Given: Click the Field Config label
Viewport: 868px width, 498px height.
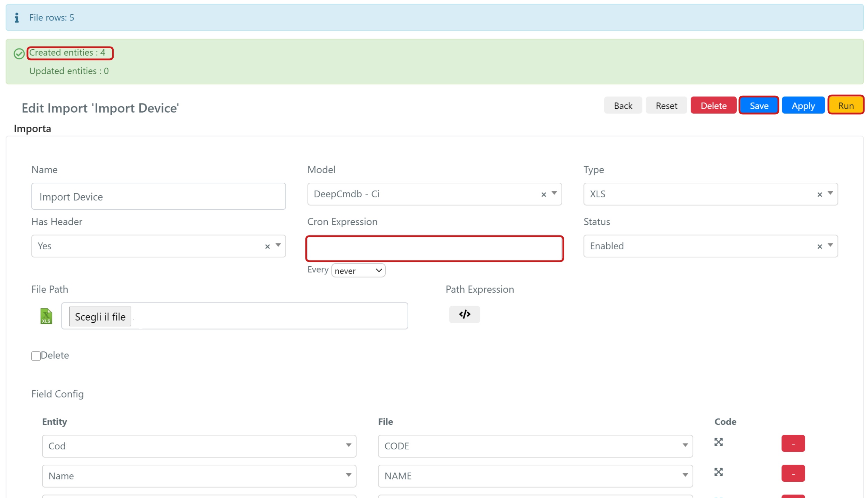Looking at the screenshot, I should 57,394.
